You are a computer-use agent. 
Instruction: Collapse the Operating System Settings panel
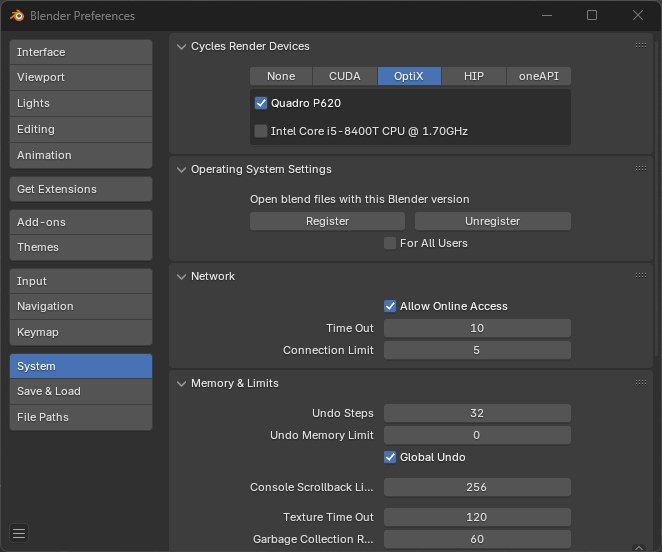click(182, 170)
